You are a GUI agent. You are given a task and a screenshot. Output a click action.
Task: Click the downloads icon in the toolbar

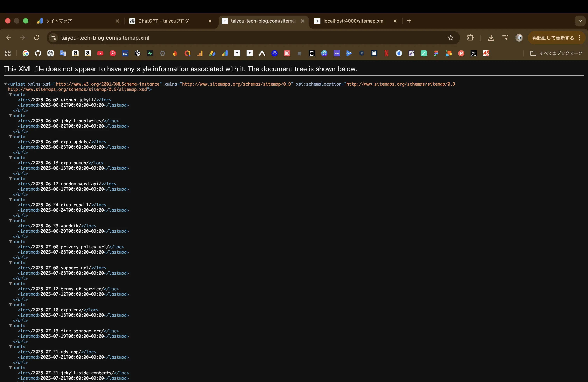491,38
